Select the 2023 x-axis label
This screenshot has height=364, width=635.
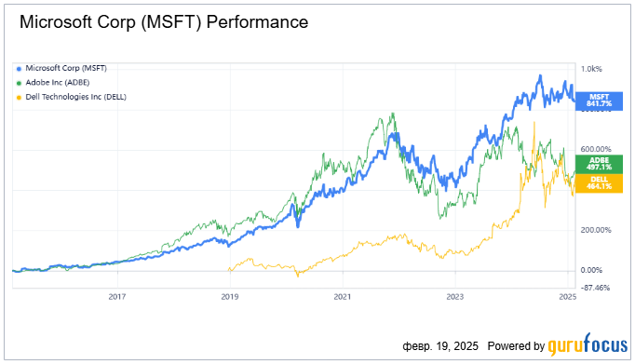tap(454, 297)
